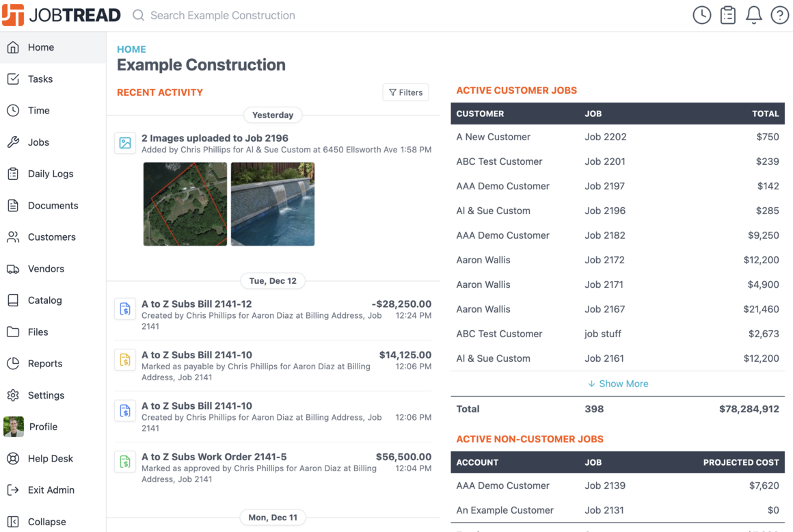The width and height of the screenshot is (793, 532).
Task: Click the blue bill icon for created Bill 2141-10
Action: click(x=125, y=411)
